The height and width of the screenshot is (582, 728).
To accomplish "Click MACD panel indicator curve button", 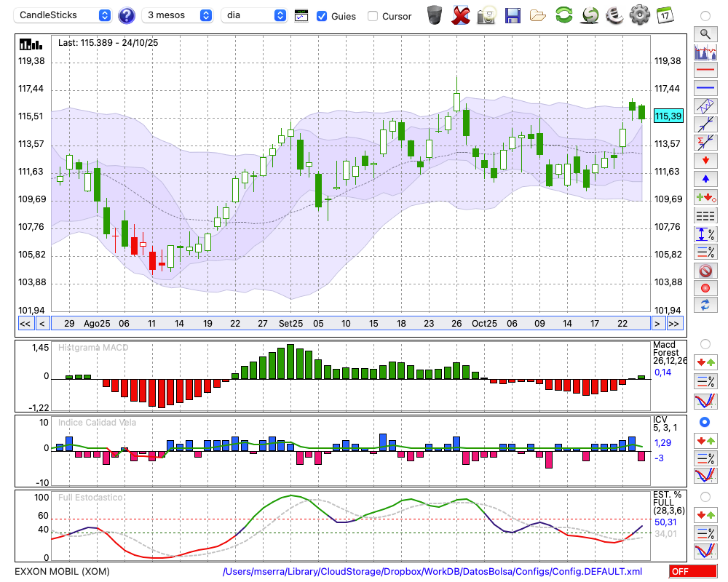I will (x=705, y=401).
